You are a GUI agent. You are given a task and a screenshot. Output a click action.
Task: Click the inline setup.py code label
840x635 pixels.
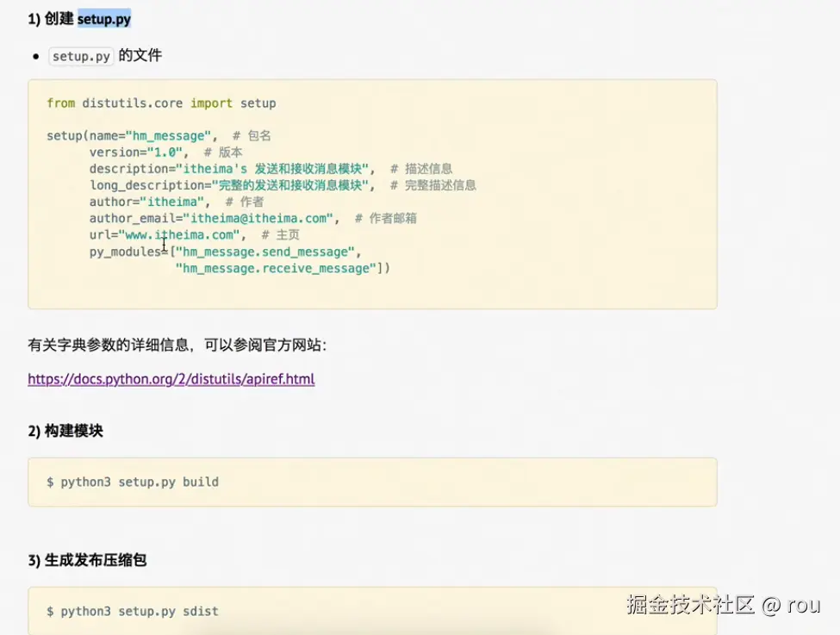click(x=81, y=56)
